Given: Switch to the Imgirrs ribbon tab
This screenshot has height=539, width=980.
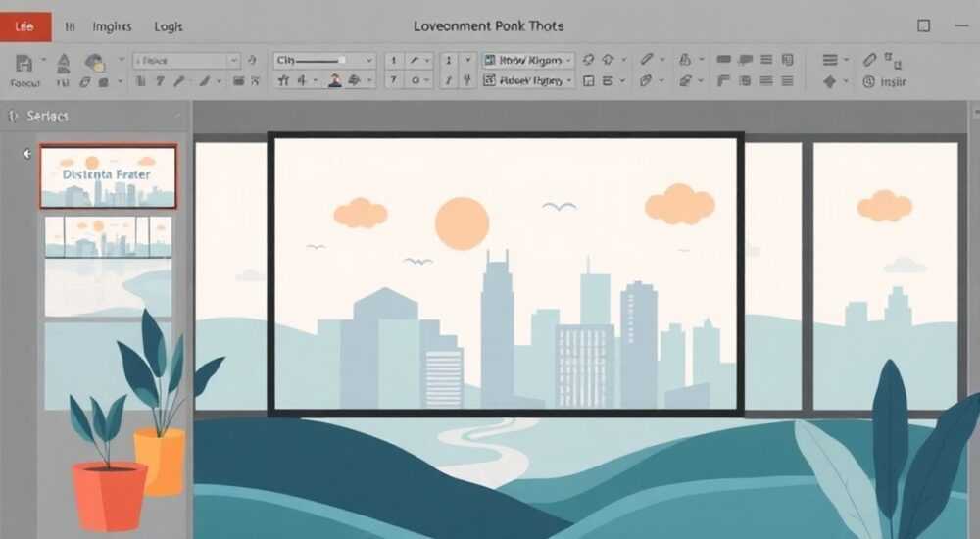Looking at the screenshot, I should coord(112,26).
